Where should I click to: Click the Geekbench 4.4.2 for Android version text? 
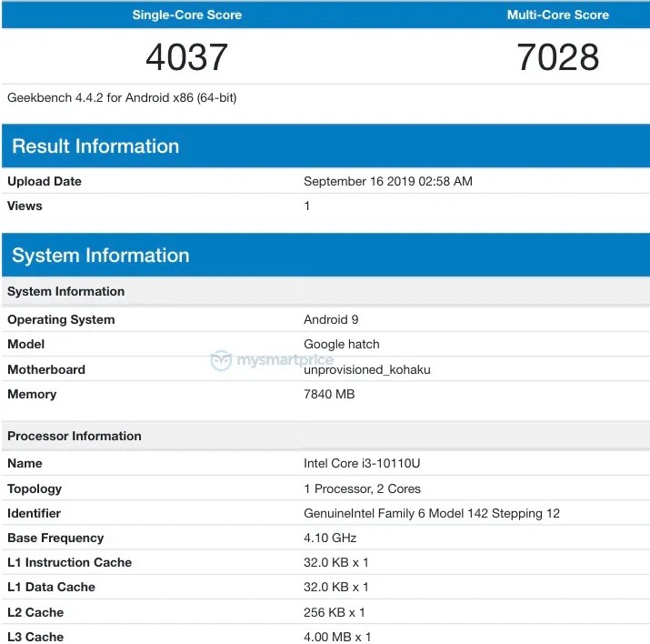[122, 98]
